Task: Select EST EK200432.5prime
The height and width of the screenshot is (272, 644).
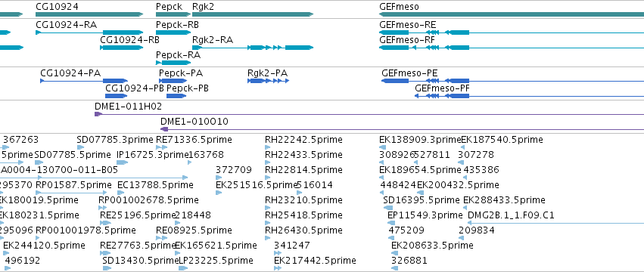Action: [x=458, y=185]
